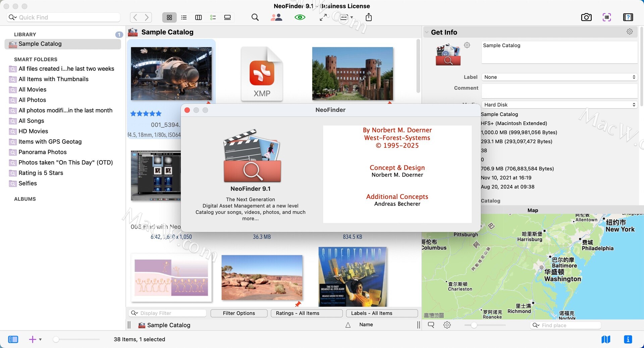Switch to list view mode
This screenshot has height=348, width=644.
(x=184, y=17)
